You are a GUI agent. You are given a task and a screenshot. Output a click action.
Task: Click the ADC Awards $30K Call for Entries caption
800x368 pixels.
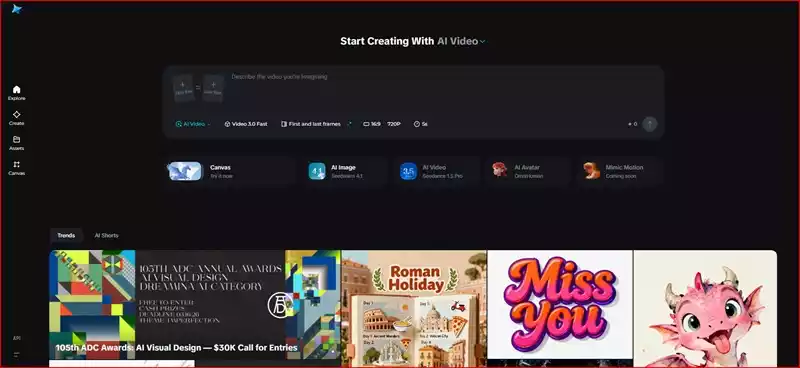[x=177, y=348]
